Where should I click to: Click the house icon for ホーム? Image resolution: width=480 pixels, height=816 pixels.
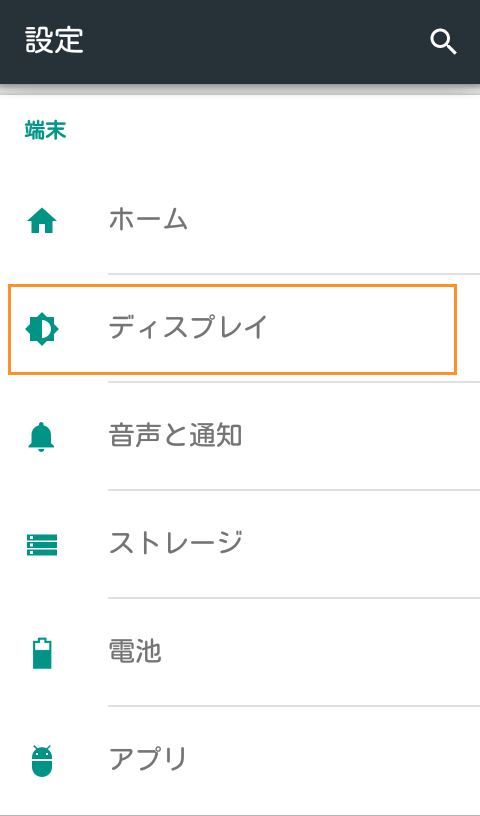[x=42, y=222]
